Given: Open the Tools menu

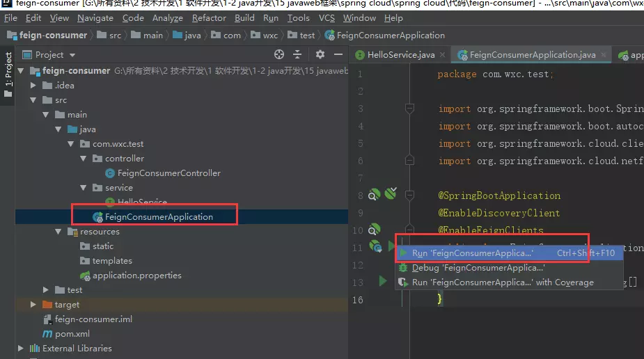Looking at the screenshot, I should point(298,18).
